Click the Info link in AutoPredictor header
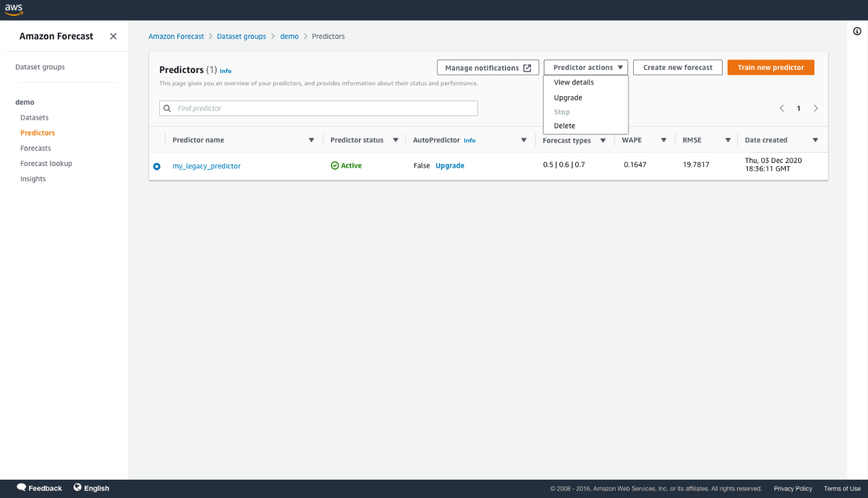The width and height of the screenshot is (868, 498). [x=470, y=140]
